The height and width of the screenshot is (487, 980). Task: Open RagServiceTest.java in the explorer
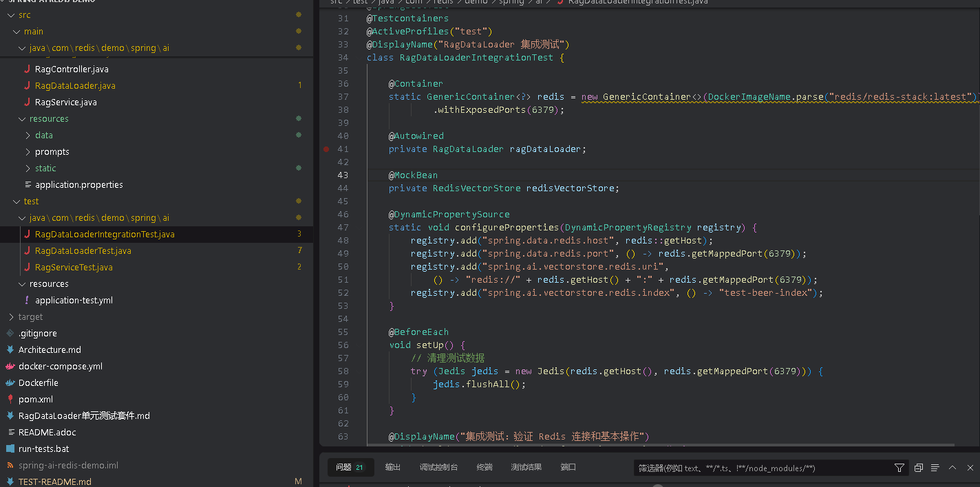pos(74,268)
